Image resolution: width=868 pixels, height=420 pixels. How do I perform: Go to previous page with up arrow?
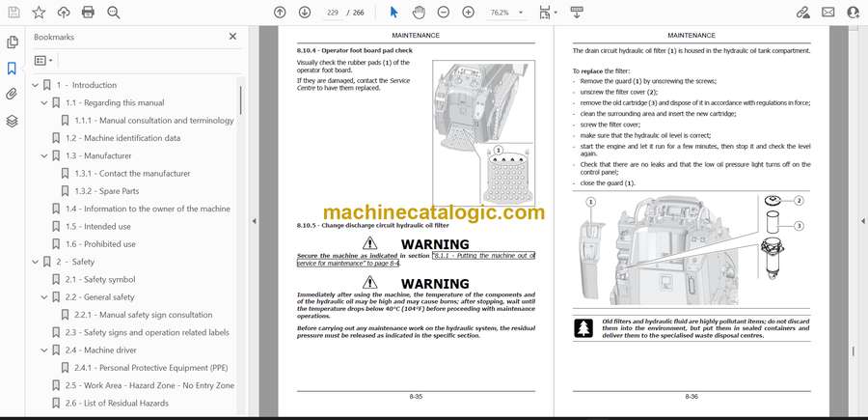point(280,13)
